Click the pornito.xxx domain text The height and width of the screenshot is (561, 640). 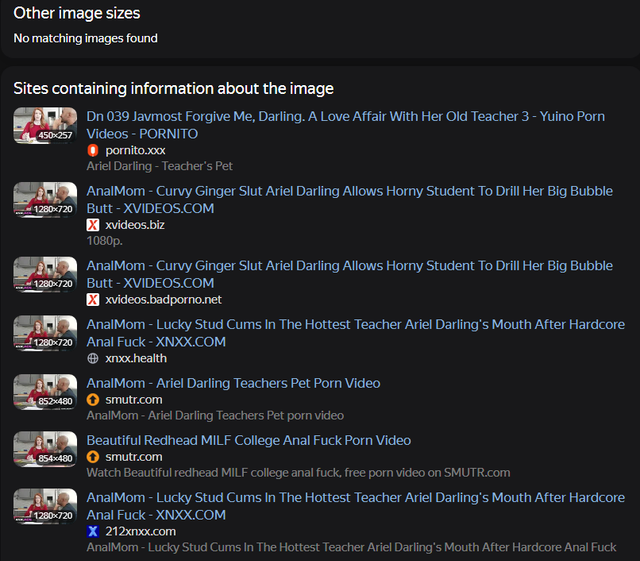[x=135, y=150]
